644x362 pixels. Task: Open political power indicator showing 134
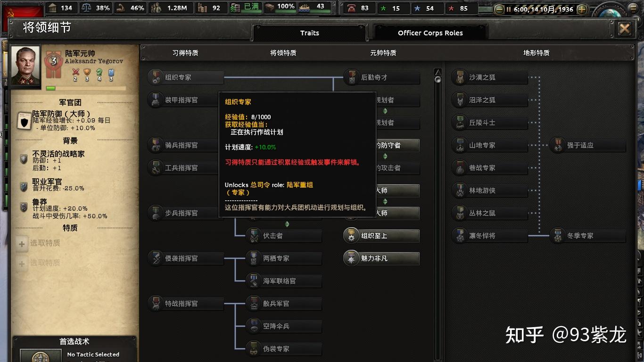point(60,8)
